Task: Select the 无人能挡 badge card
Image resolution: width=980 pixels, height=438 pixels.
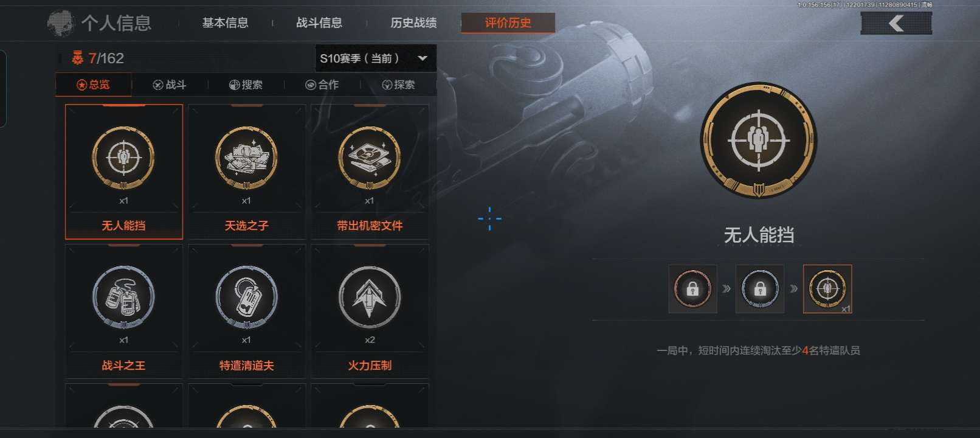Action: click(x=124, y=172)
